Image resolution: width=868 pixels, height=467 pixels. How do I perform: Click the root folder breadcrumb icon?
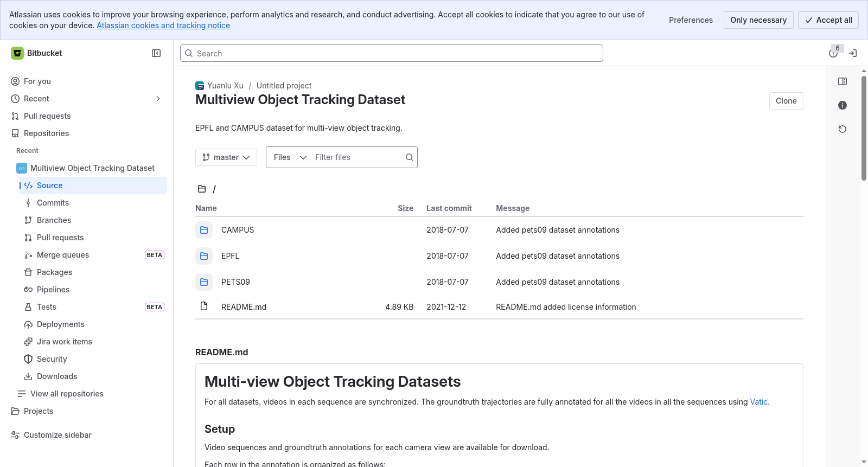(202, 189)
